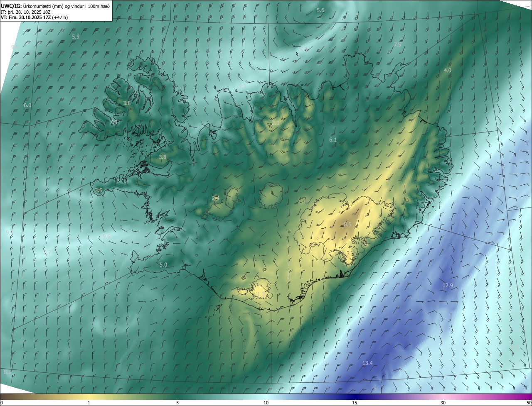
Task: Click the 'VT: Fim. 30.10.2025 17Z (+47 h)' line
Action: tap(34, 17)
